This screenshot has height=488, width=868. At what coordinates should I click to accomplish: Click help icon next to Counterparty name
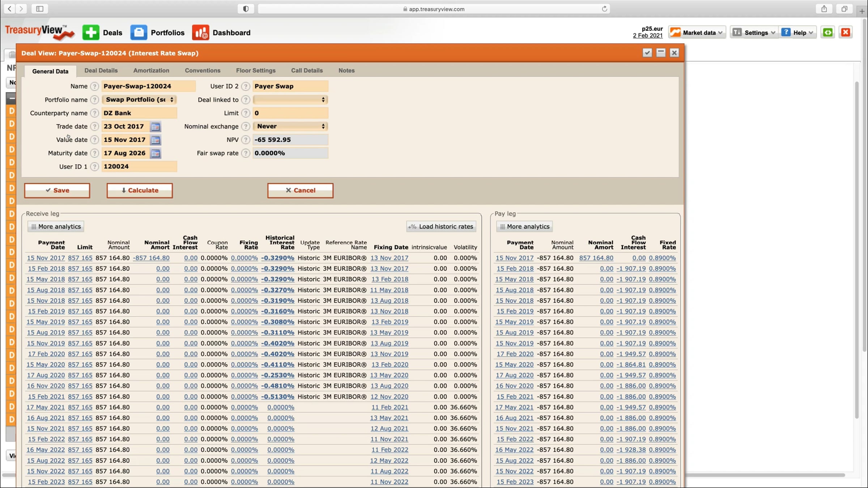click(x=94, y=113)
